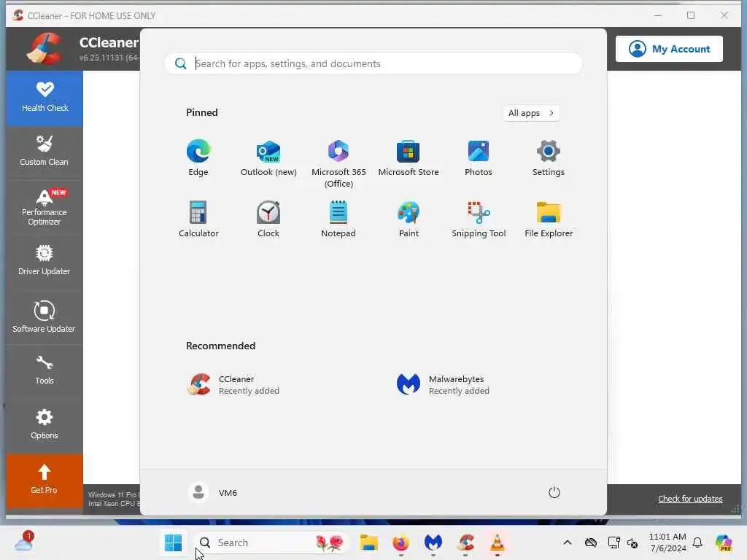
Task: Open Microsoft 365 (Office) app
Action: [x=338, y=164]
